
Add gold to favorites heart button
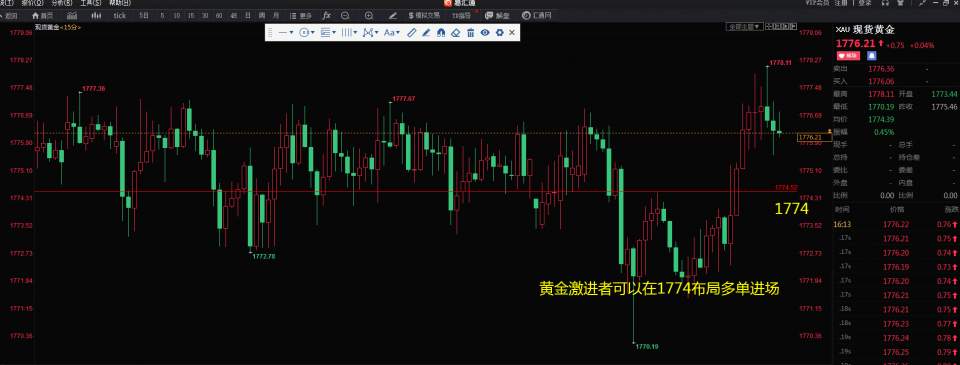[x=848, y=56]
